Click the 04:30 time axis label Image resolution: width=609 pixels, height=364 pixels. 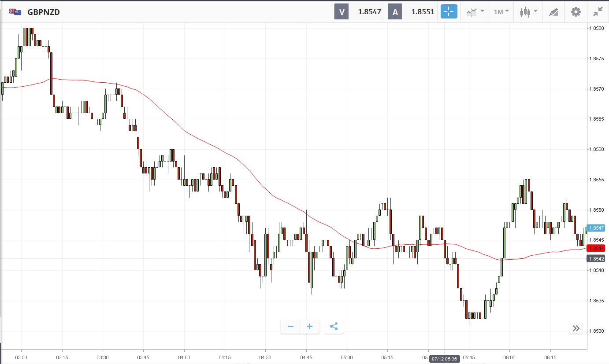click(x=265, y=358)
